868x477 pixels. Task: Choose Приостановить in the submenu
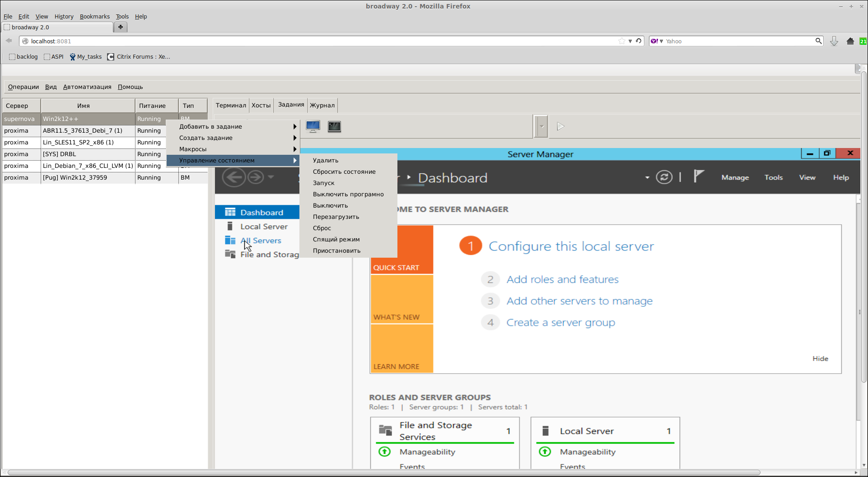click(x=348, y=250)
